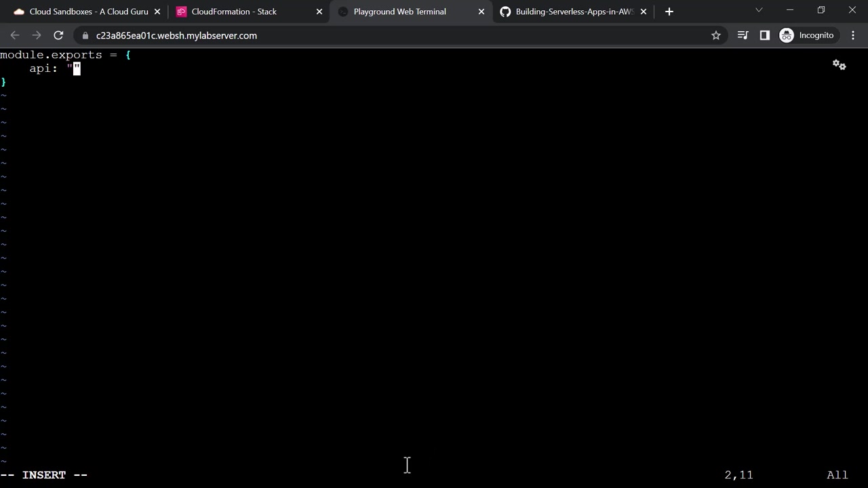Close the Playground Web Terminal tab
868x488 pixels.
click(x=481, y=12)
